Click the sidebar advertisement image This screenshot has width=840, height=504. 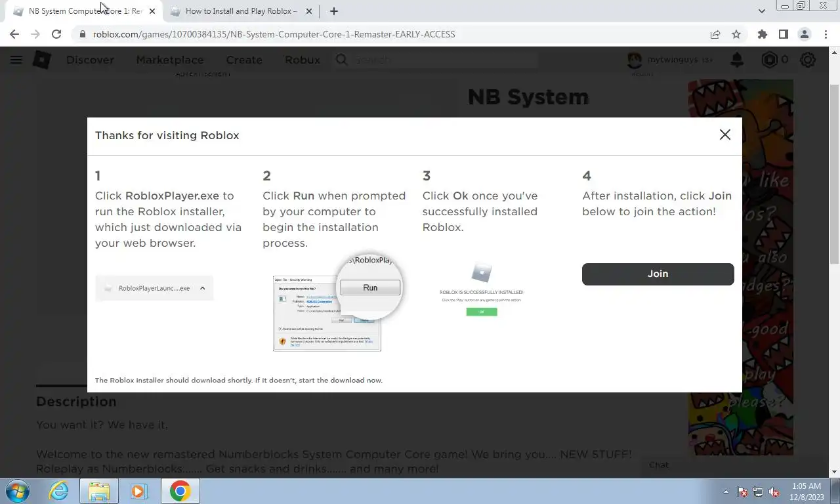click(x=740, y=268)
